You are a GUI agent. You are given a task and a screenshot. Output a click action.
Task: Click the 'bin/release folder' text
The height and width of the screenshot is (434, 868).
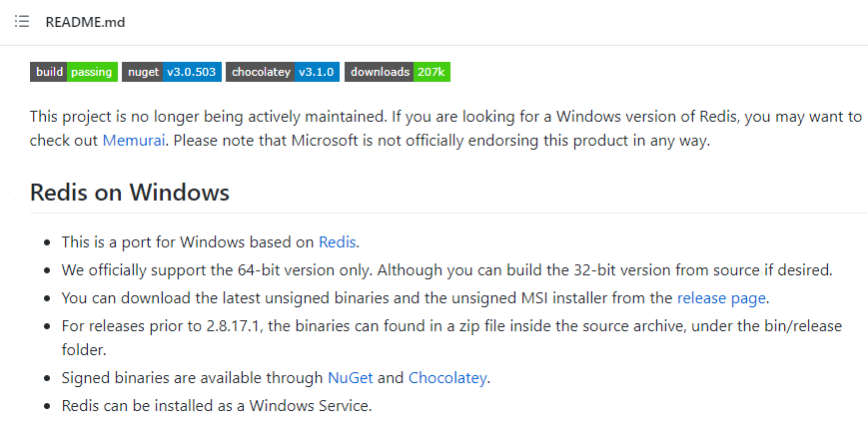coord(781,326)
